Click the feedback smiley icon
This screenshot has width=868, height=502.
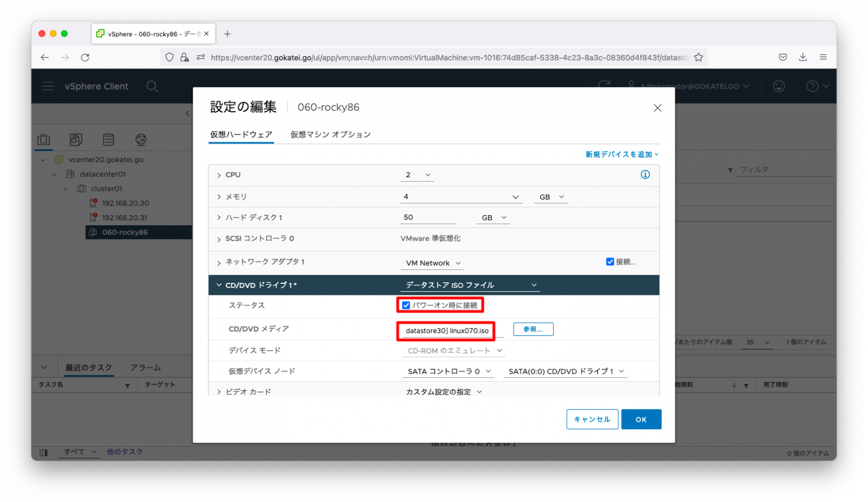click(779, 86)
